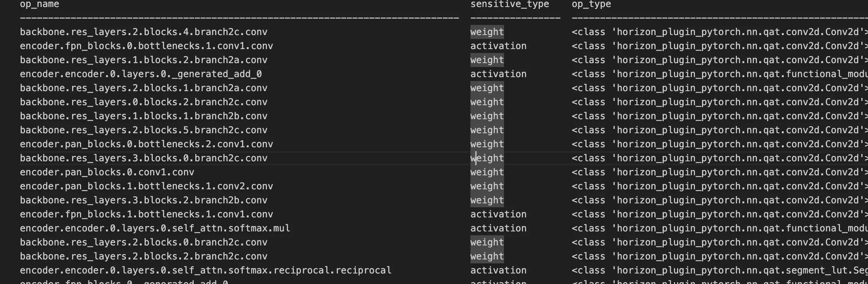Click activation in the softmax.reciprocal row
Viewport: 868px width, 284px height.
coord(498,270)
